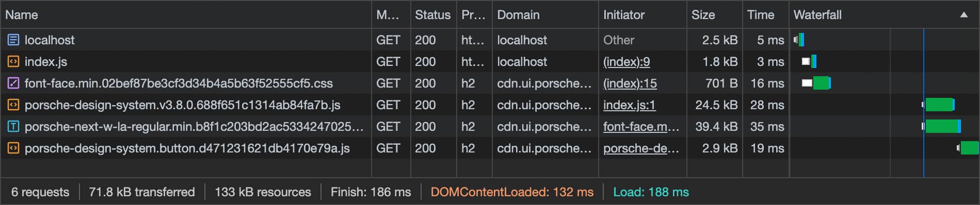980x205 pixels.
Task: Select the localhost request row
Action: tap(490, 40)
